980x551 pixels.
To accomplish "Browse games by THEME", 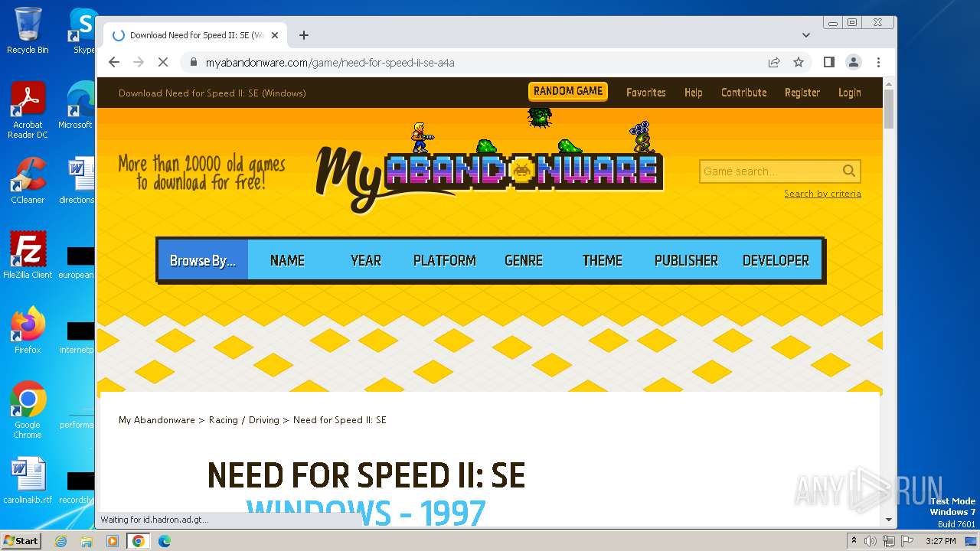I will [x=603, y=261].
